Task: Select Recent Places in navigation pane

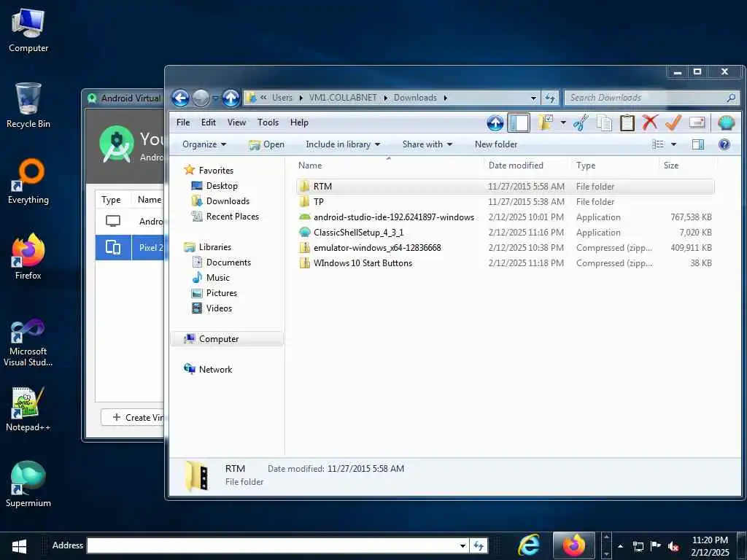Action: [x=225, y=216]
